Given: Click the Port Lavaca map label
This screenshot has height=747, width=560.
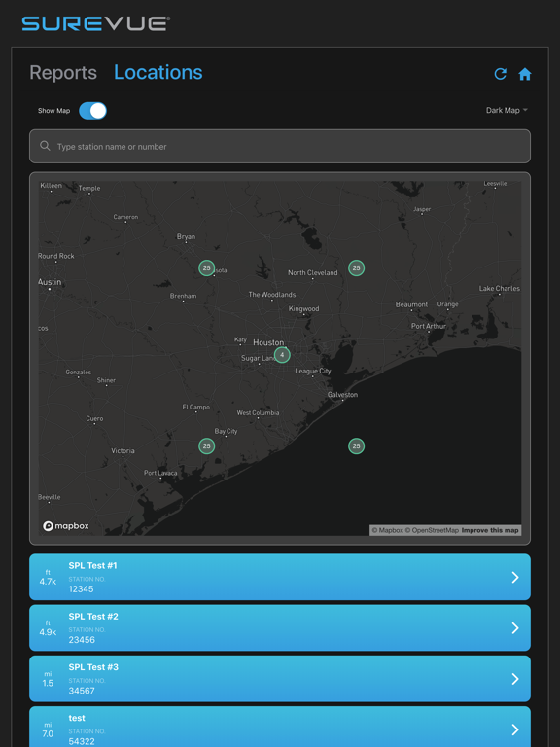Looking at the screenshot, I should [160, 473].
